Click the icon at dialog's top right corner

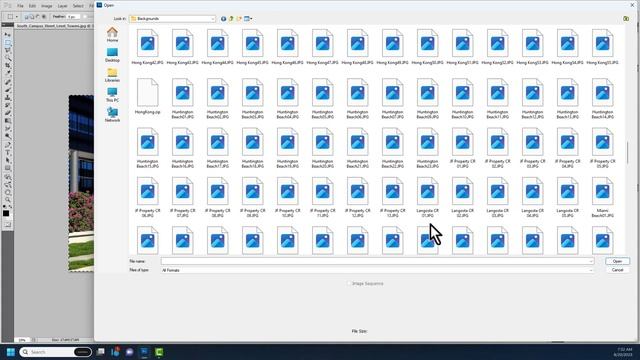tap(626, 19)
